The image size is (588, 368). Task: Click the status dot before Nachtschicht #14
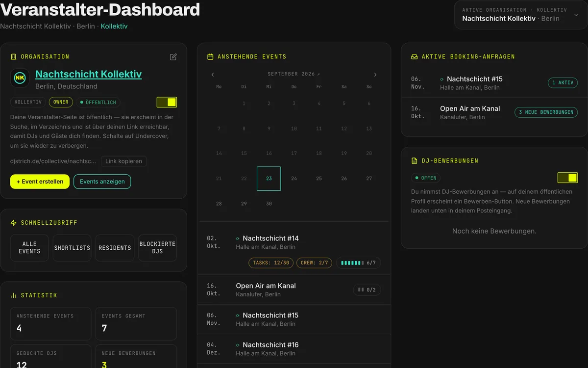(x=238, y=238)
